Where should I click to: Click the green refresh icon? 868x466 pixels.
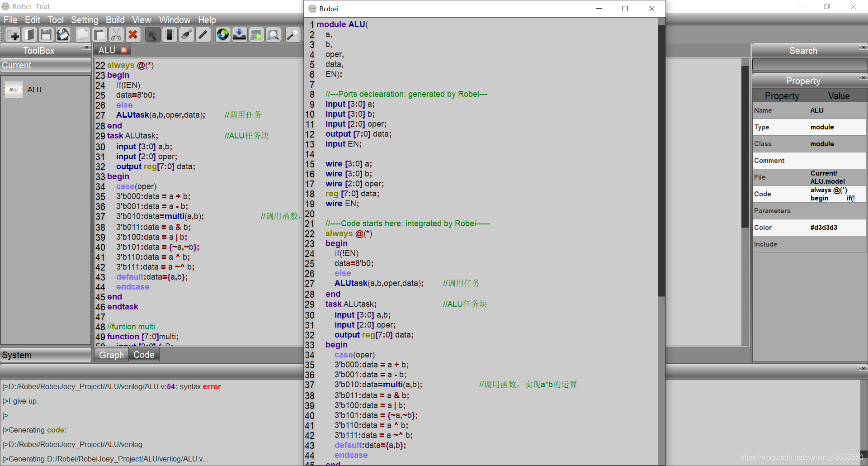coord(222,34)
